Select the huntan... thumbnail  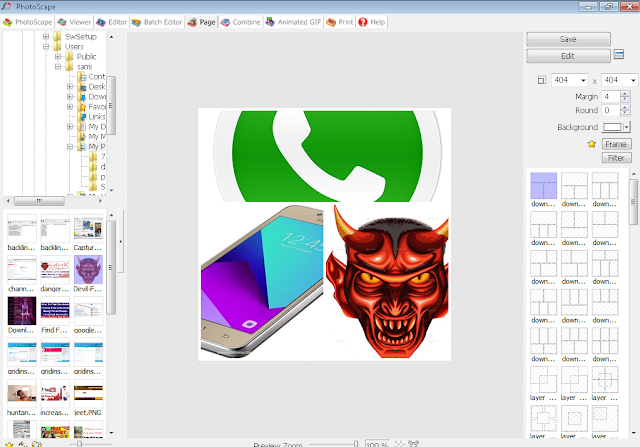click(x=22, y=394)
